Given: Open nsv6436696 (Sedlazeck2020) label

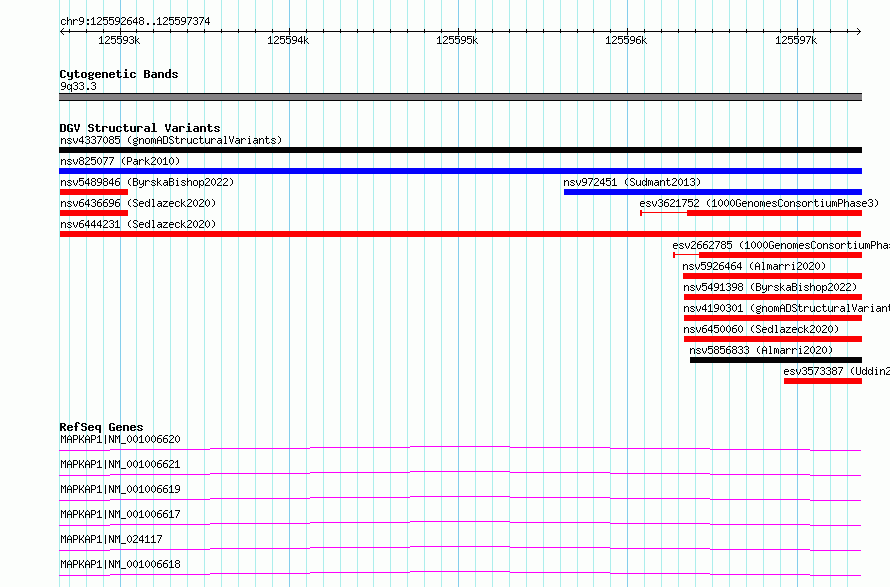Looking at the screenshot, I should (138, 203).
